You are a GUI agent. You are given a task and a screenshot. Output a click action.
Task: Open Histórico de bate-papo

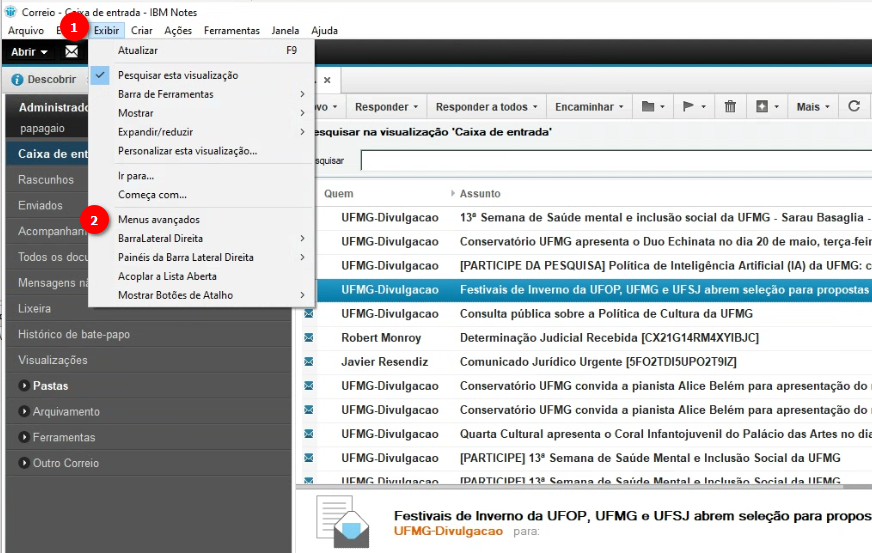point(74,334)
